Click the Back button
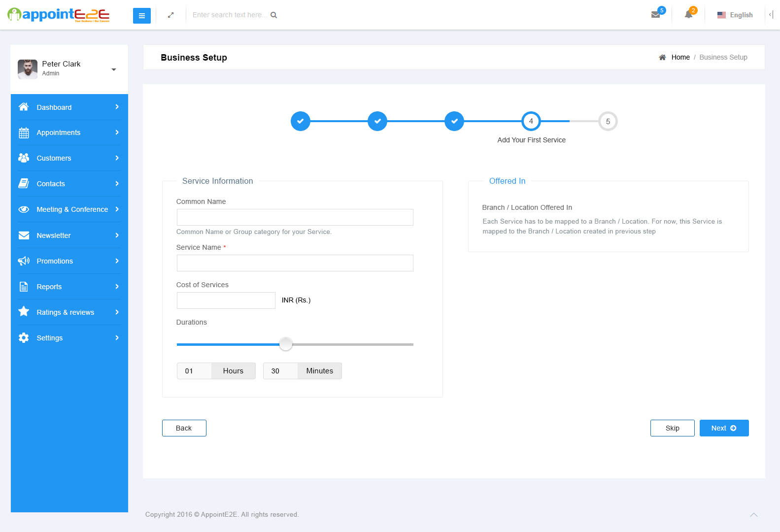Image resolution: width=780 pixels, height=532 pixels. pos(184,428)
